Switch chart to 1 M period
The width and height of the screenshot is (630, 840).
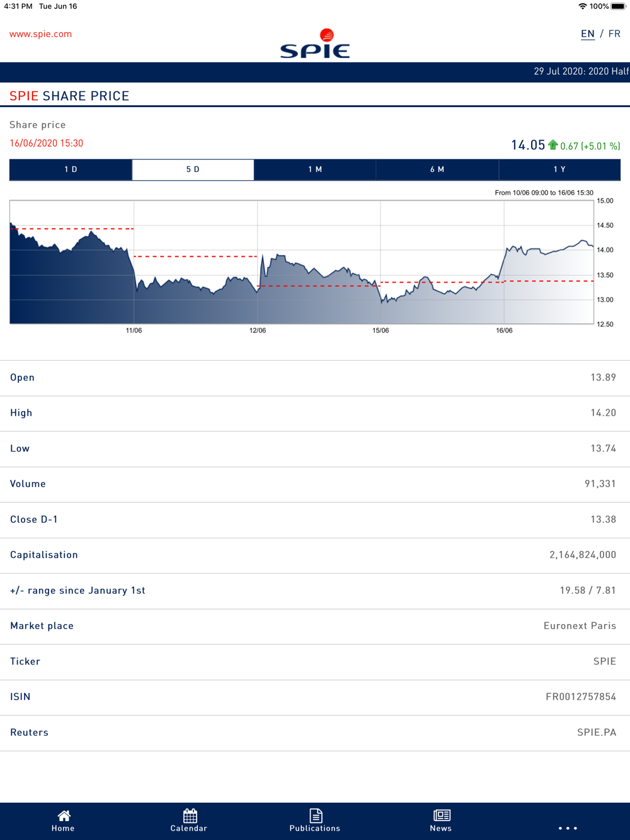pos(315,169)
